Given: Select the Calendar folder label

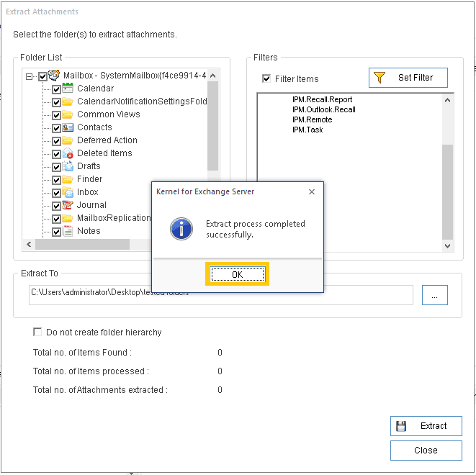Looking at the screenshot, I should [95, 89].
